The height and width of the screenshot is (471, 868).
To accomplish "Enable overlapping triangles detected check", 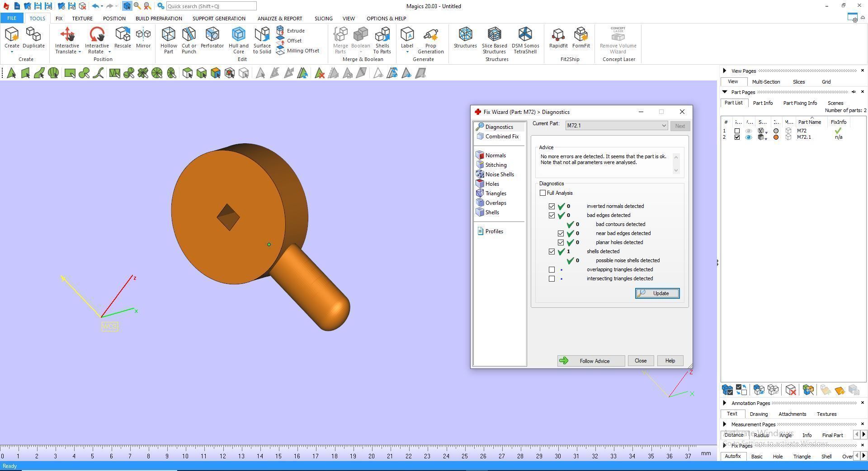I will click(552, 269).
